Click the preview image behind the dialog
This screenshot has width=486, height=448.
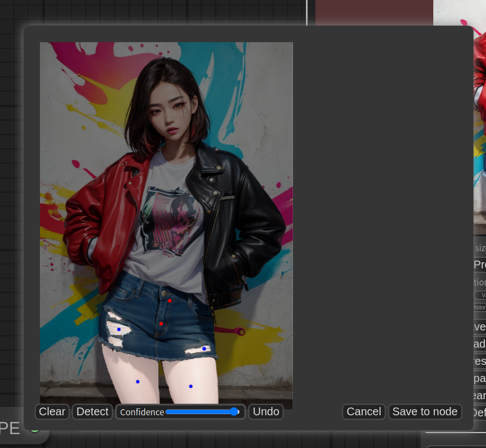[x=479, y=111]
